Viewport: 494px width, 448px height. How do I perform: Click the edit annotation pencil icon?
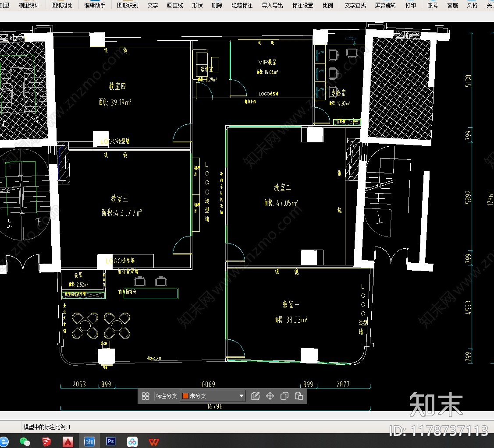pos(256,396)
